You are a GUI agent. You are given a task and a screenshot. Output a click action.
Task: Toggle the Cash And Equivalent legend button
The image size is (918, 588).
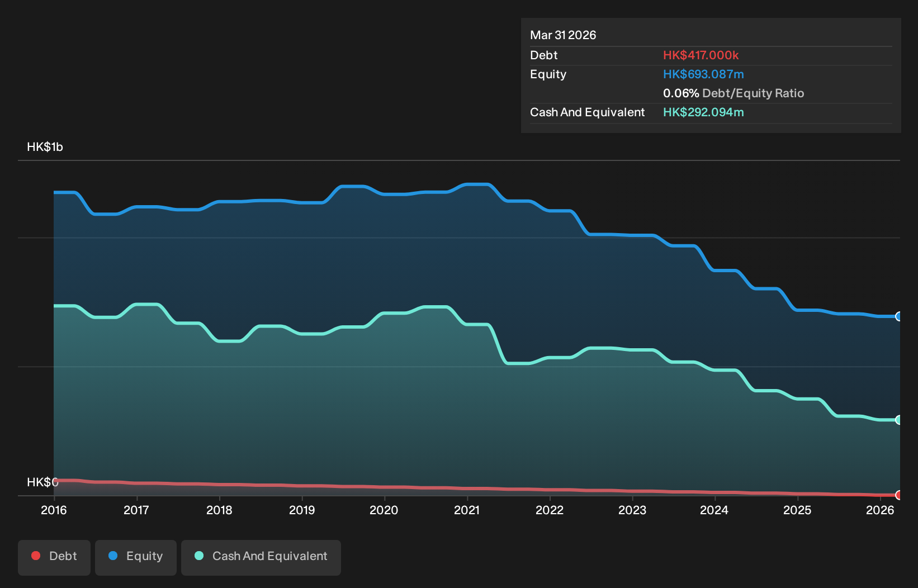[261, 557]
